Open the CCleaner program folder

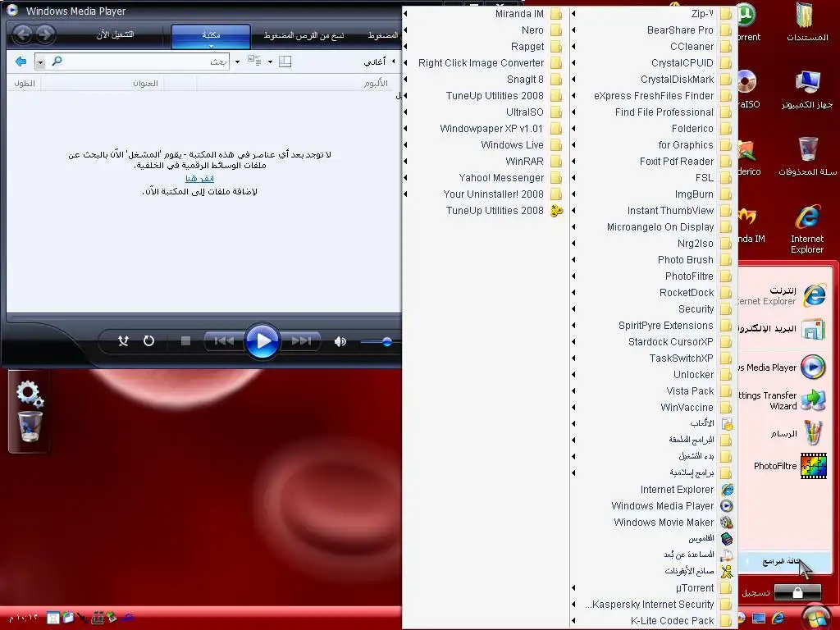[x=652, y=47]
